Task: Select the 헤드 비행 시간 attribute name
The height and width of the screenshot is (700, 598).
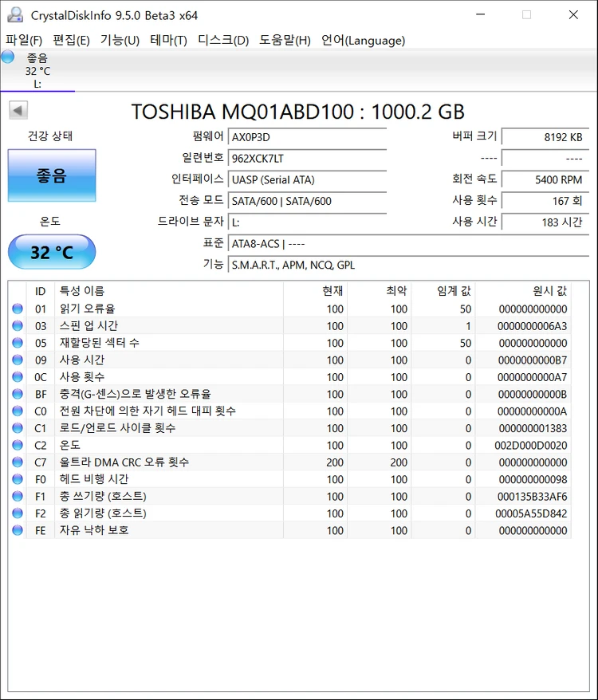Action: tap(94, 479)
